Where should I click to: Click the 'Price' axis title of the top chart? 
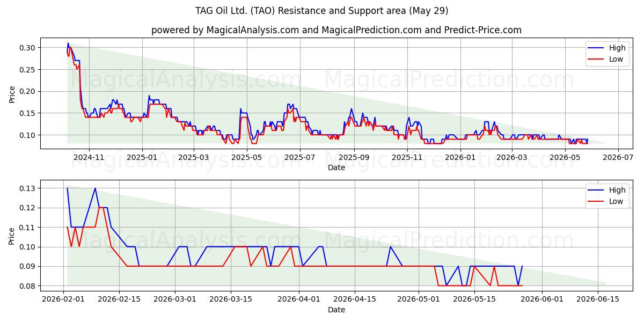tap(12, 94)
